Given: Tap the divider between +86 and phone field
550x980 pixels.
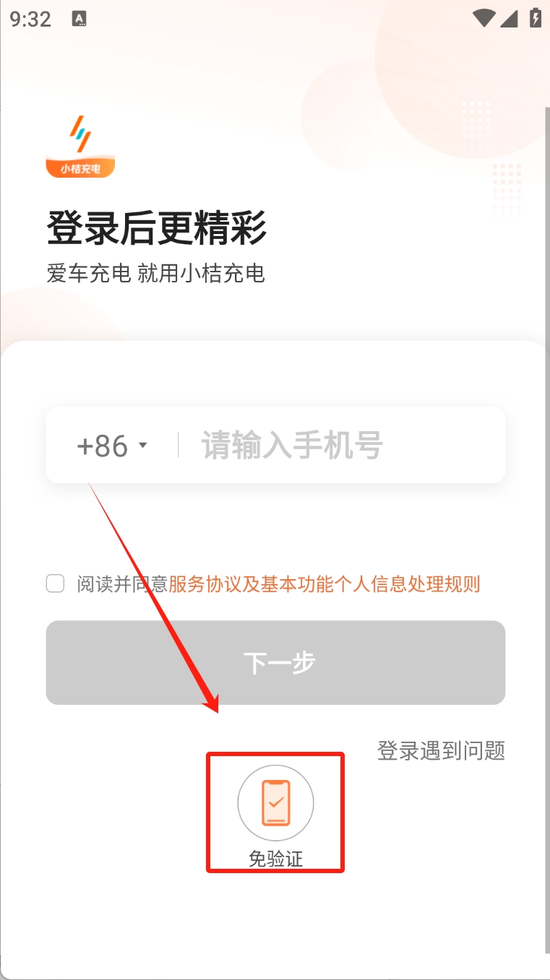Looking at the screenshot, I should [x=178, y=446].
